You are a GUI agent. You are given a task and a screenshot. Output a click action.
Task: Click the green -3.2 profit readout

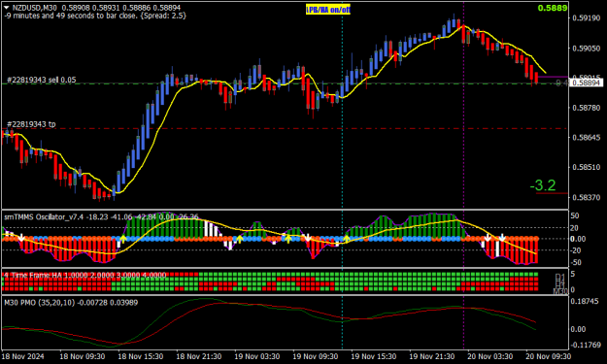pos(543,185)
